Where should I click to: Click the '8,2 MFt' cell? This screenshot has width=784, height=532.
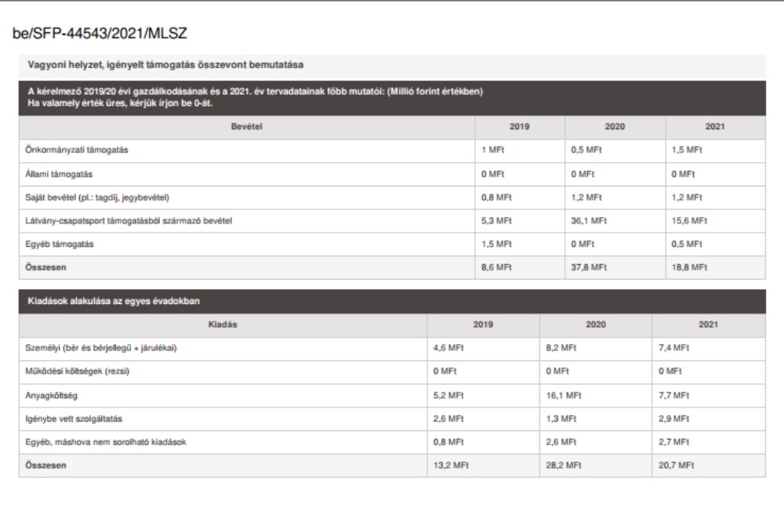[x=561, y=348]
